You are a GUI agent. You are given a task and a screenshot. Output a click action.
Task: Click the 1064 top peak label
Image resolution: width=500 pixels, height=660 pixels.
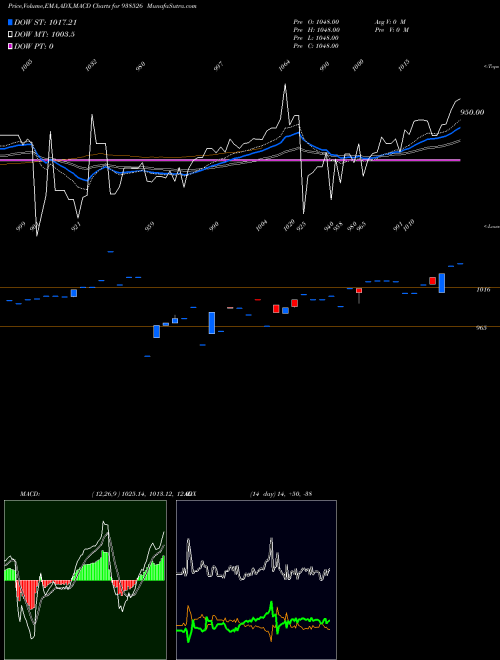tap(285, 65)
